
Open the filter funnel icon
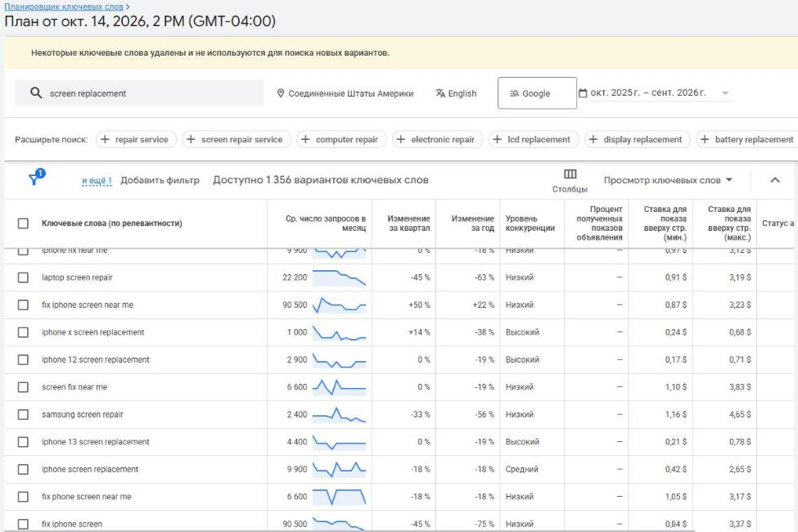tap(34, 178)
